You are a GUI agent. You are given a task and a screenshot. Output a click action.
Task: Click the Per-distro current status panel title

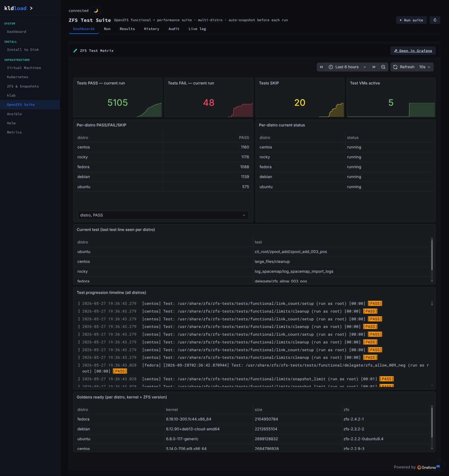[x=282, y=125]
